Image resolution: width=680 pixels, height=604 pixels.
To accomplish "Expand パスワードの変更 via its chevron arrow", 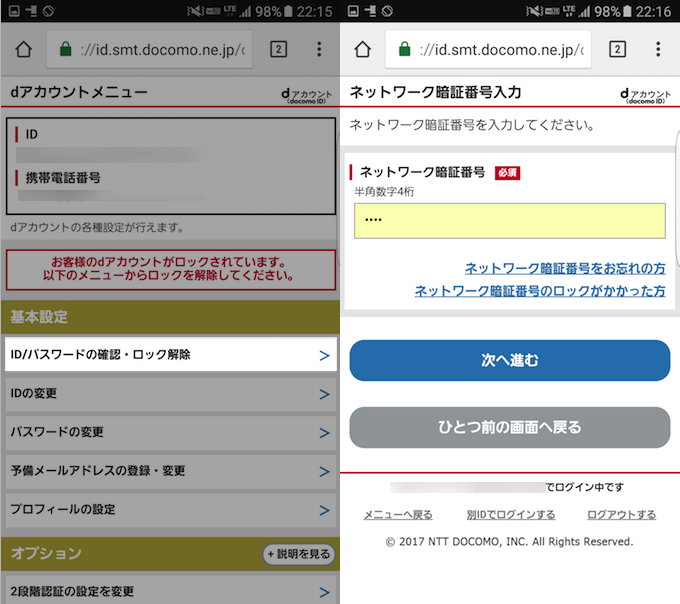I will click(x=324, y=433).
